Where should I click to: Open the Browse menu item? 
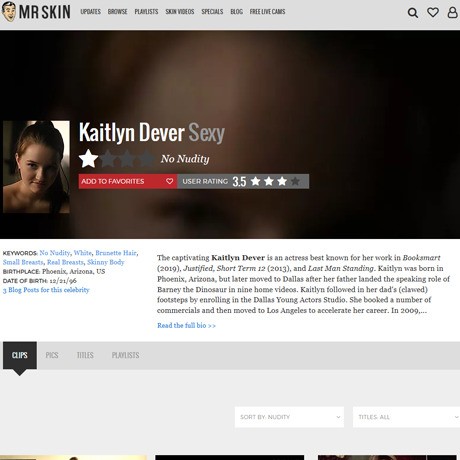click(117, 12)
